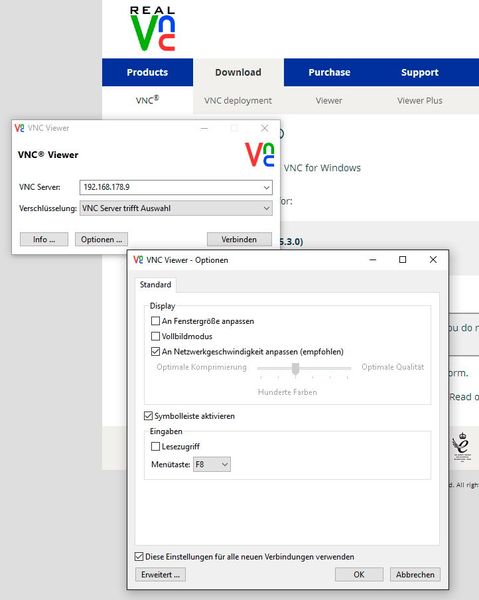Toggle Diese Einstellungen für alle neuen Verbindungen
Image resolution: width=479 pixels, height=600 pixels.
click(x=139, y=556)
